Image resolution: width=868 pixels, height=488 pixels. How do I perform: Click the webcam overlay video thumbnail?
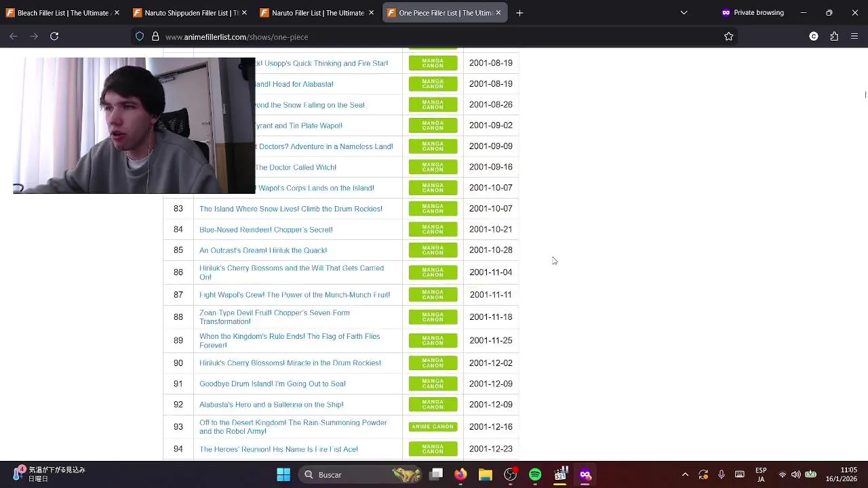(x=134, y=125)
